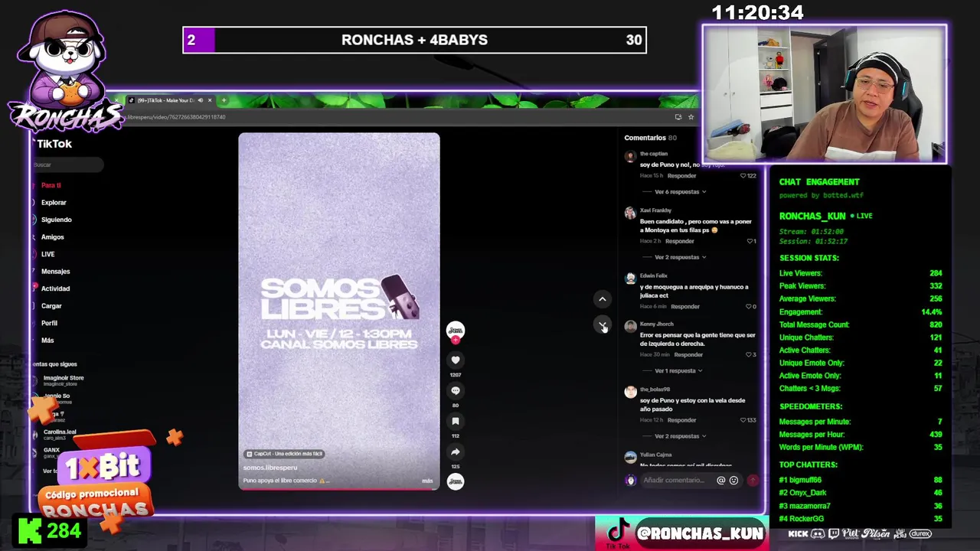
Task: Like the_bolas98's comment heart
Action: (x=743, y=420)
